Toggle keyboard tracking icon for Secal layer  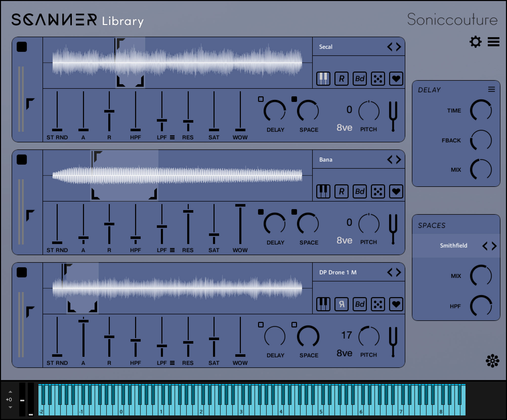(x=323, y=79)
